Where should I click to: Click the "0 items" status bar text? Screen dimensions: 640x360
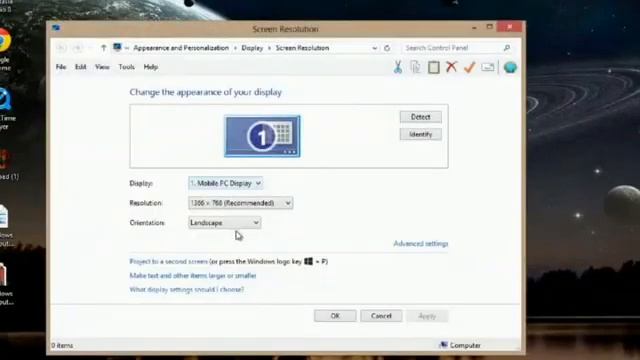[62, 345]
